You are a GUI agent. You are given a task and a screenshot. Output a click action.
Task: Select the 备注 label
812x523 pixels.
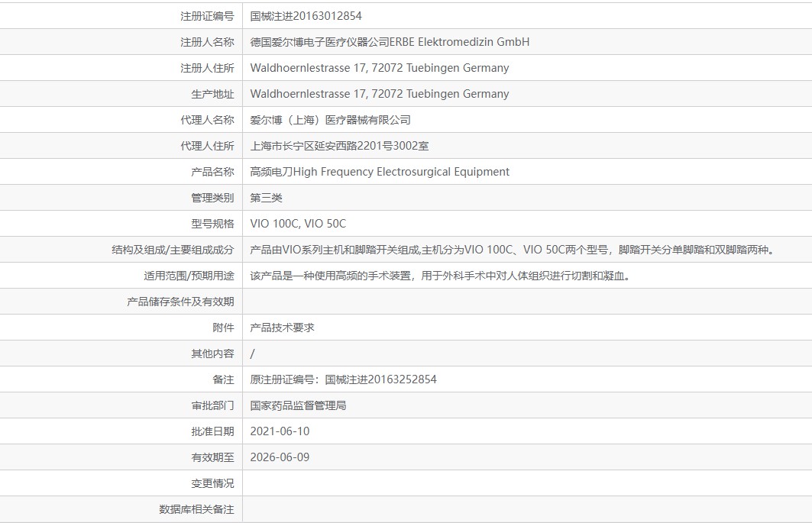(x=223, y=379)
